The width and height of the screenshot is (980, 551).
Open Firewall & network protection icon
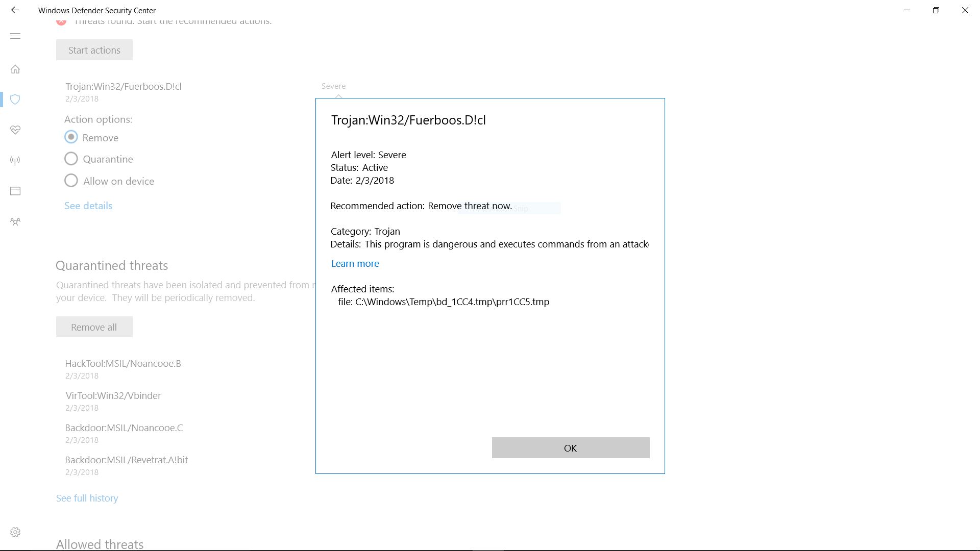[15, 161]
